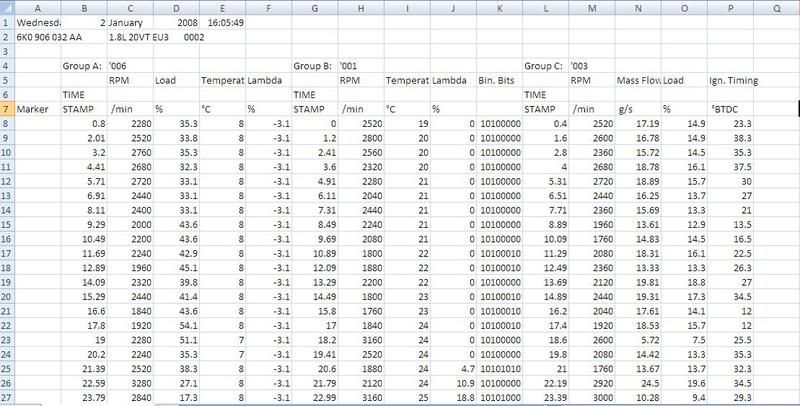800x406 pixels.
Task: Click the time stamp cell '0.8'
Action: tap(84, 123)
